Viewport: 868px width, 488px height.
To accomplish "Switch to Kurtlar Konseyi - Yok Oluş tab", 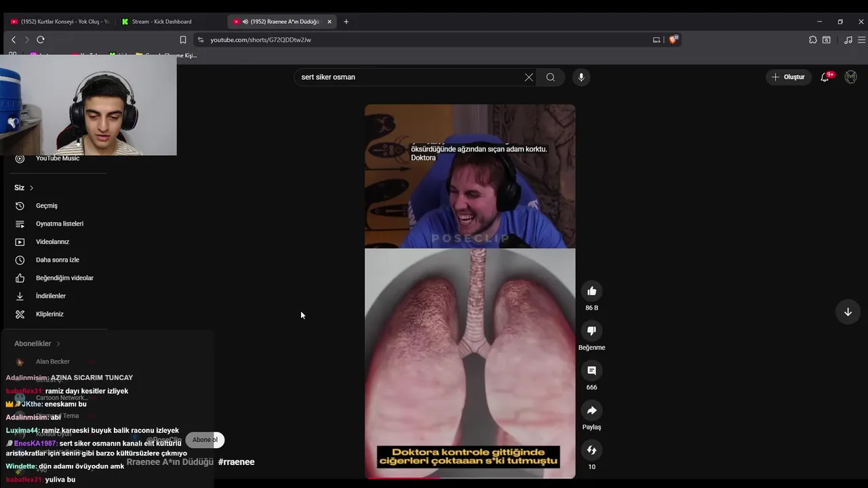I will (x=60, y=22).
